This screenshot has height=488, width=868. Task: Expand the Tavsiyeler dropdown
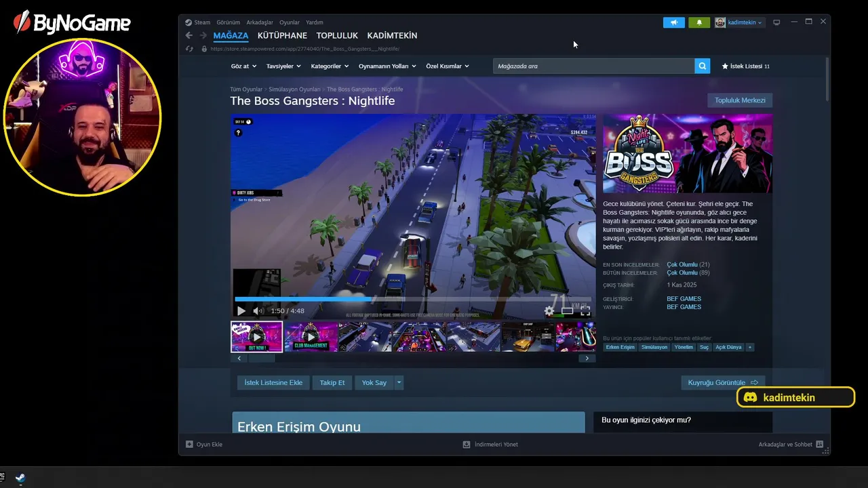click(x=284, y=66)
